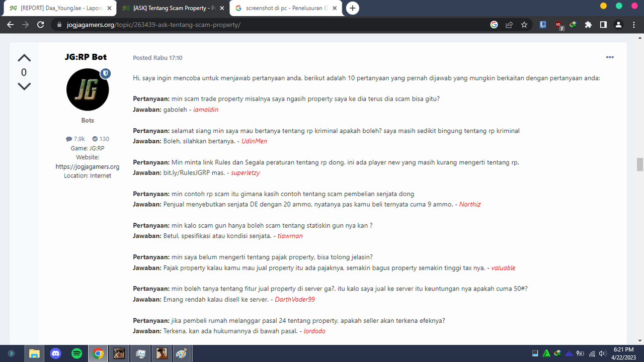Open a new browser tab

point(353,8)
